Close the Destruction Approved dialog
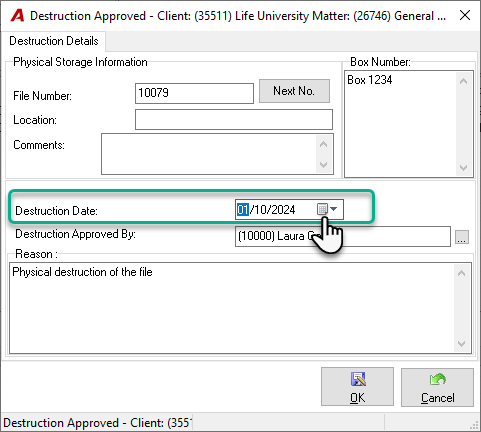This screenshot has width=481, height=432. tap(465, 15)
